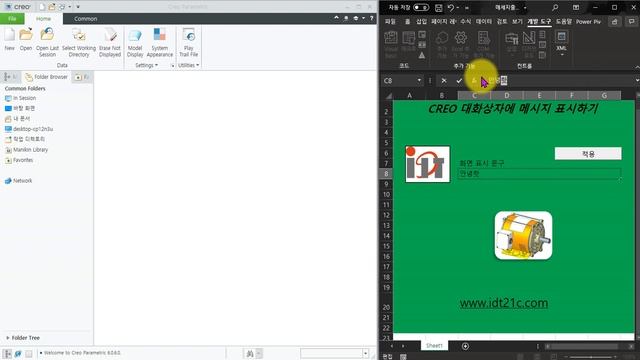The image size is (640, 360).
Task: Click Visual Basic icon in Excel ribbon
Action: click(391, 38)
